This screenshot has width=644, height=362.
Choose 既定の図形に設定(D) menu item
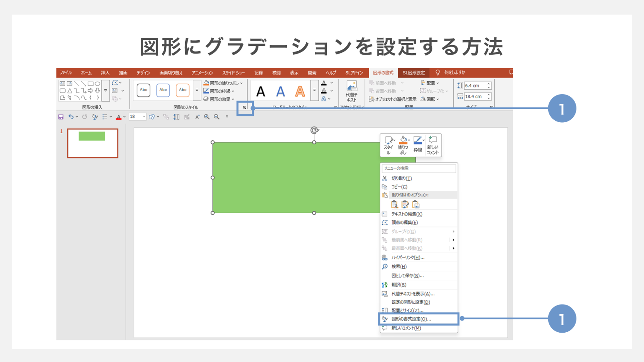click(419, 302)
